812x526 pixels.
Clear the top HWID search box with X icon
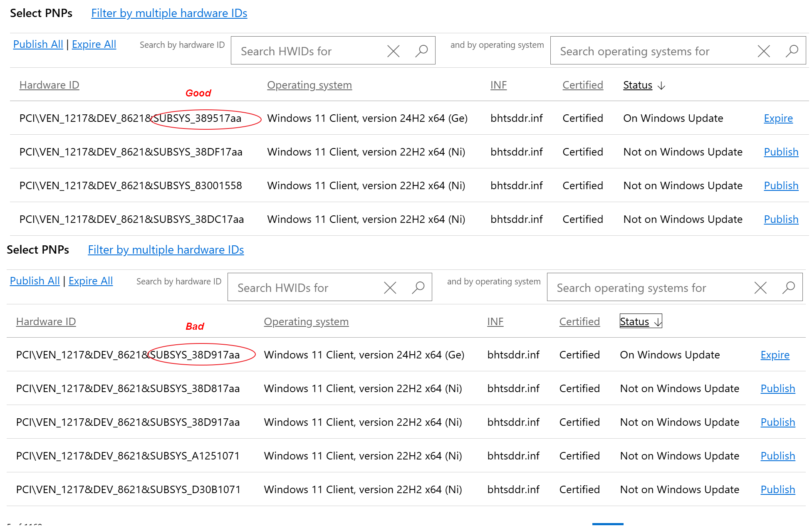coord(393,51)
